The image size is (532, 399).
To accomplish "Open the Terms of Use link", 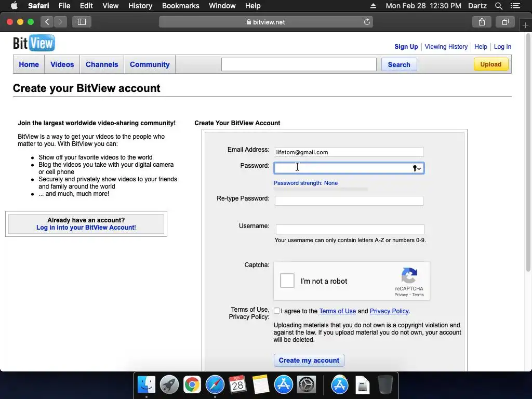I will 338,311.
